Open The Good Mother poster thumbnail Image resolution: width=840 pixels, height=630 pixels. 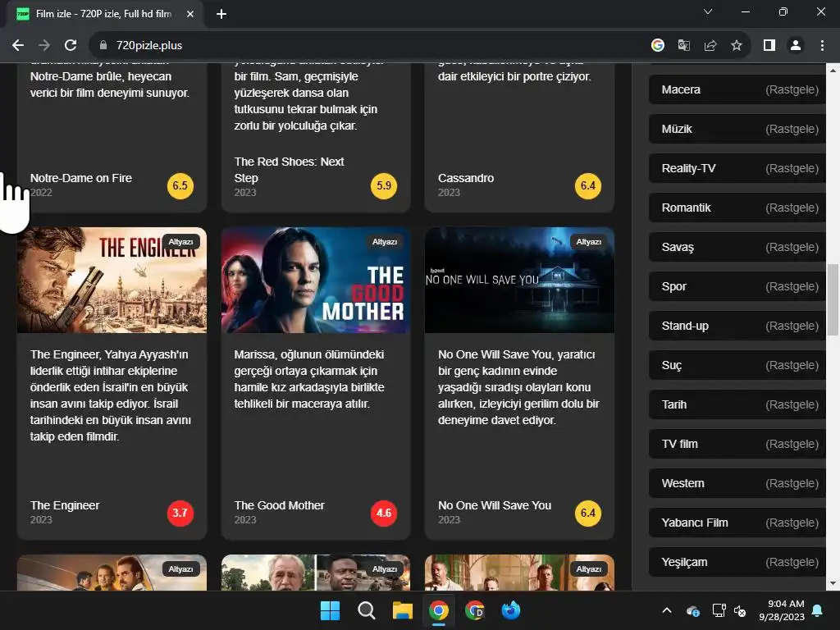(x=316, y=281)
